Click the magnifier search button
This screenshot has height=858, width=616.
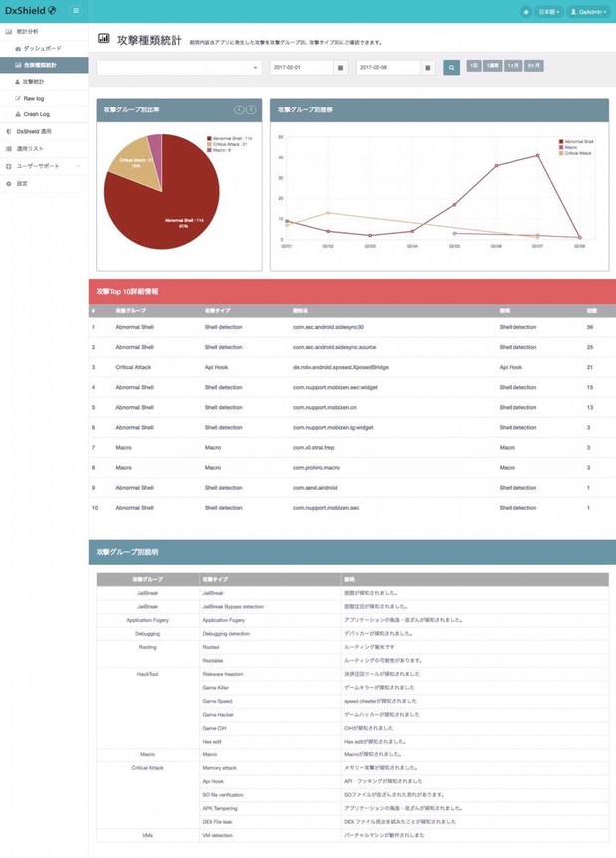tap(451, 67)
